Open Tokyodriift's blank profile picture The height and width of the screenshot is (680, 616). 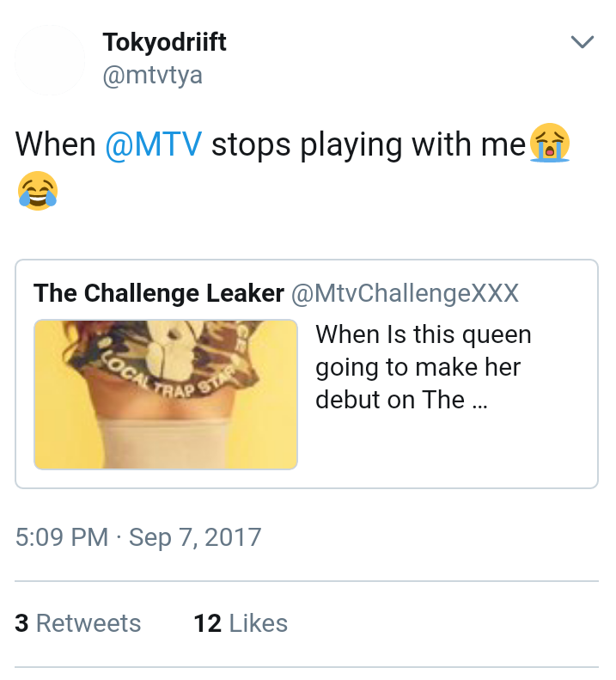click(x=50, y=60)
